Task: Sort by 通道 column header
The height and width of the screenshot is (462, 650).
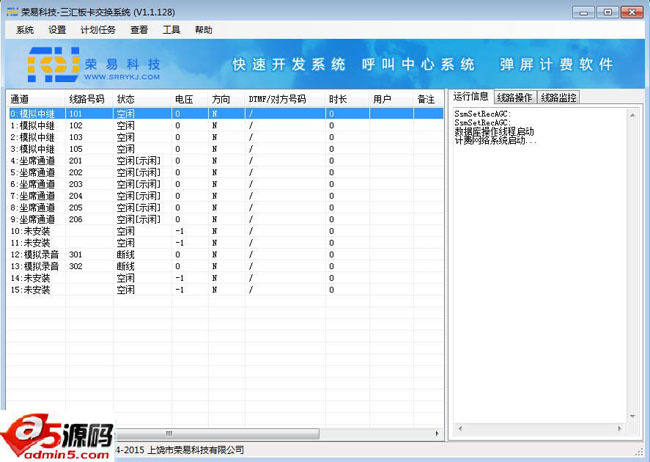Action: pyautogui.click(x=36, y=99)
